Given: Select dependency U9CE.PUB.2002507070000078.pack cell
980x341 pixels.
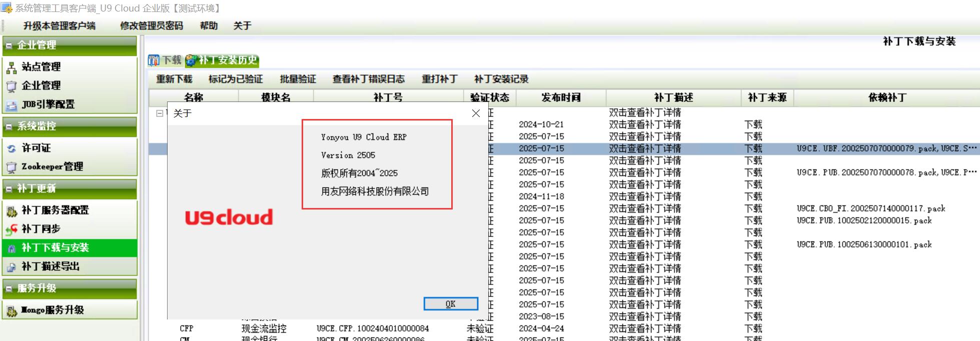Looking at the screenshot, I should tap(886, 172).
